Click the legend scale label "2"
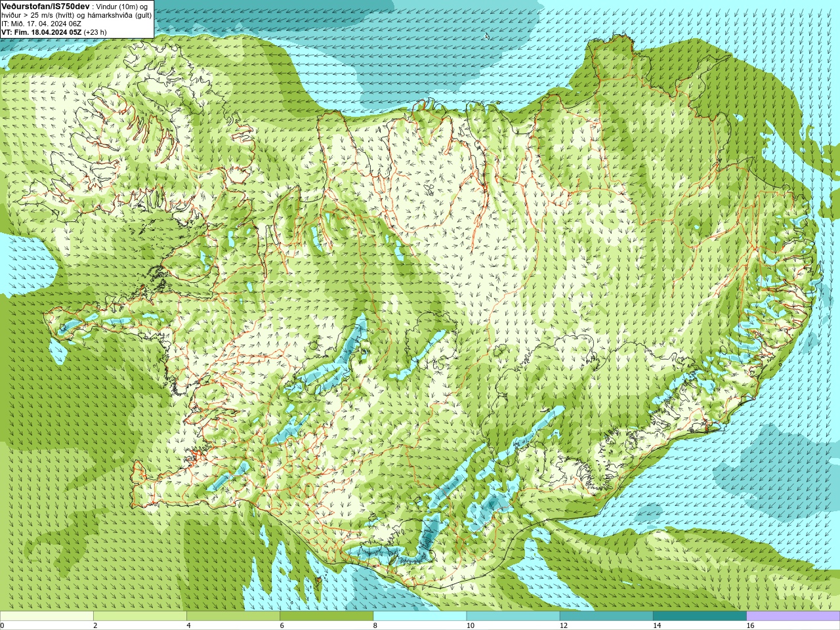 pos(95,625)
